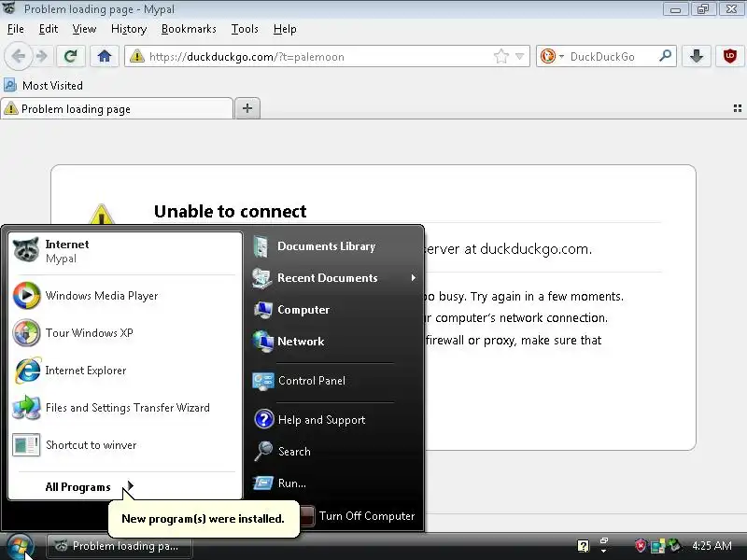Go forward with the Forward arrow
The height and width of the screenshot is (560, 747).
42,56
